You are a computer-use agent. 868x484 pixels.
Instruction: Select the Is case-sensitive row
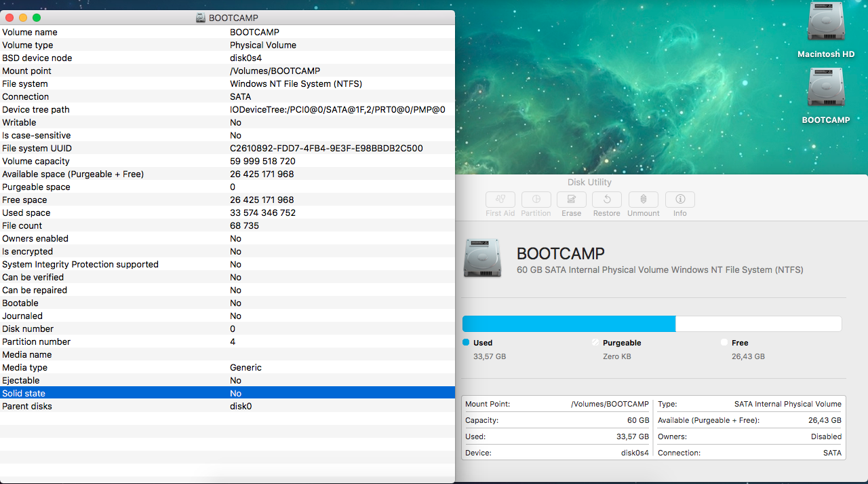(227, 135)
